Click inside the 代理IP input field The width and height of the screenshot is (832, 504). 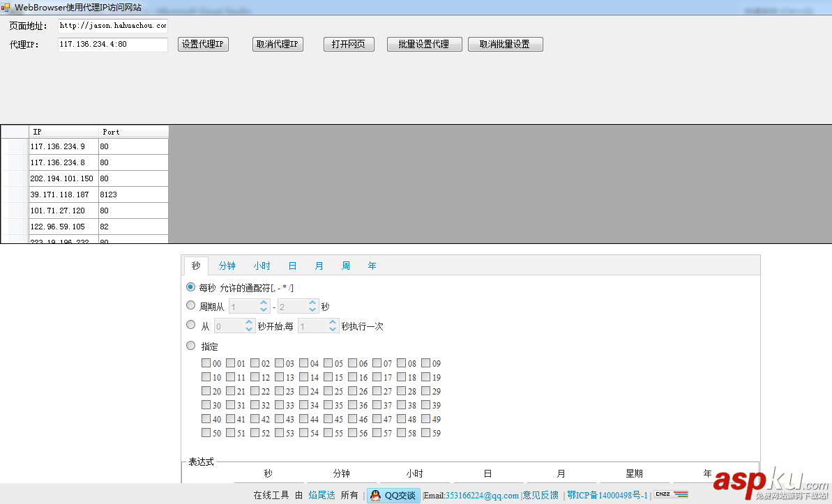click(x=112, y=43)
